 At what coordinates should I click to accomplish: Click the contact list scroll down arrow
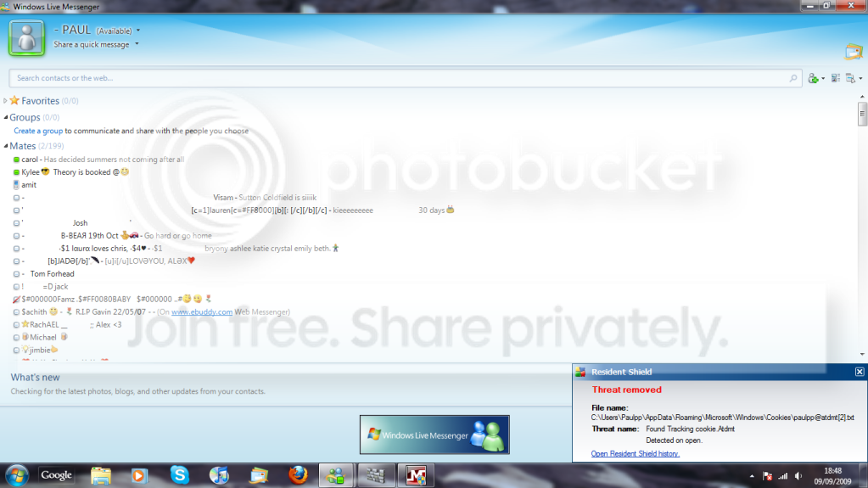[862, 355]
